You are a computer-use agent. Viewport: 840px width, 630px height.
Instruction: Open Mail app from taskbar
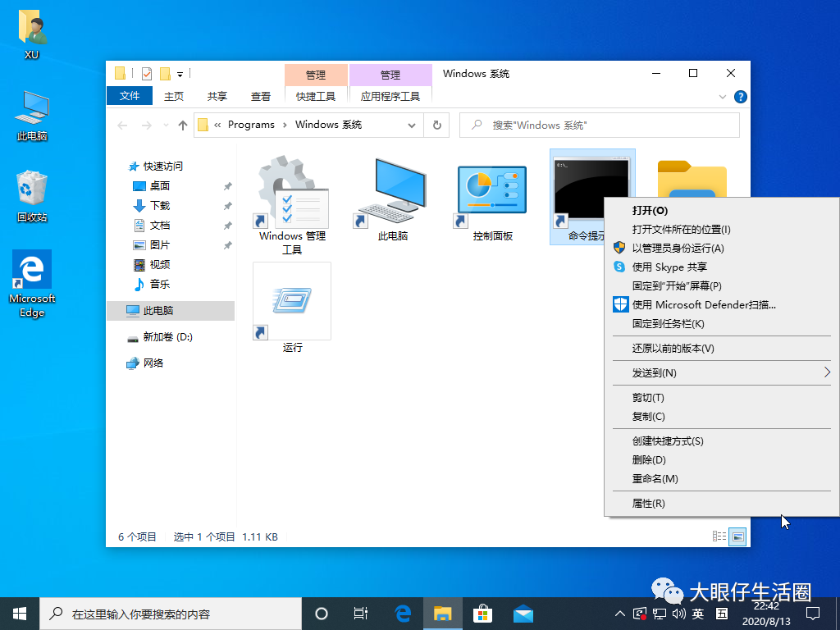[523, 614]
